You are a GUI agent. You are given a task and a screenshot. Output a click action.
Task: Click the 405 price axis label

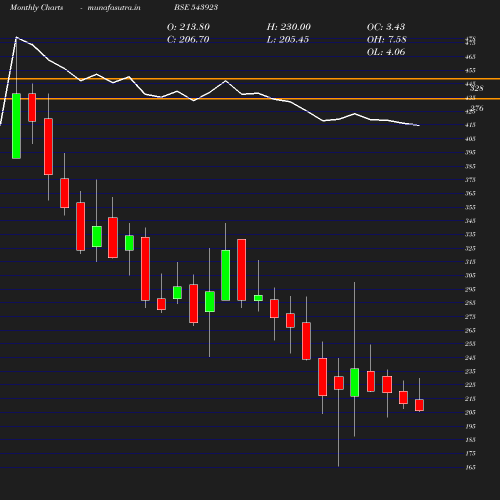pos(470,139)
